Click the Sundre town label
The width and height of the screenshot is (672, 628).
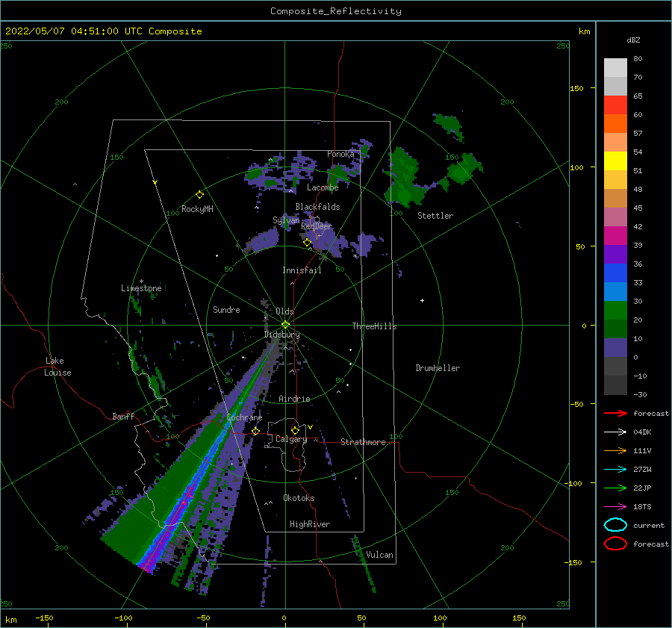pyautogui.click(x=226, y=309)
